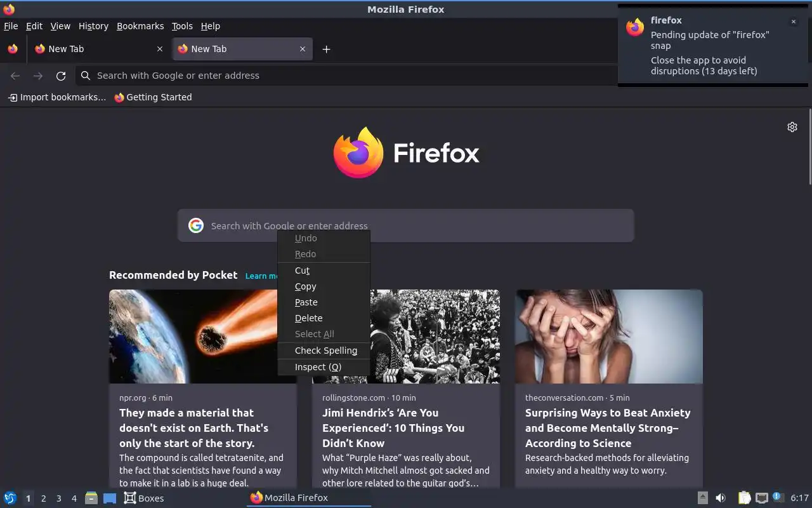Image resolution: width=812 pixels, height=508 pixels.
Task: Switch to workspace 3
Action: coord(58,498)
